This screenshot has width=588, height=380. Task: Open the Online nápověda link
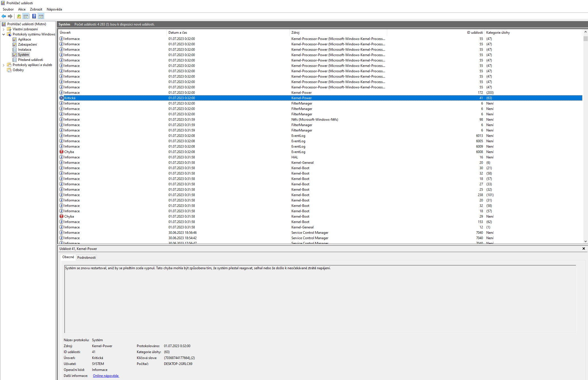point(106,376)
